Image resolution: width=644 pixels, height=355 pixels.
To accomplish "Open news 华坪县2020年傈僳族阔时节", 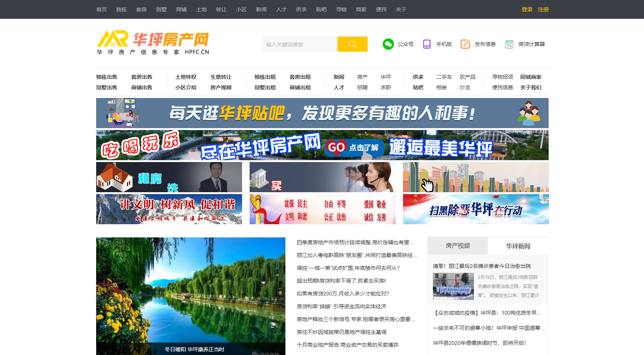I will pyautogui.click(x=479, y=343).
